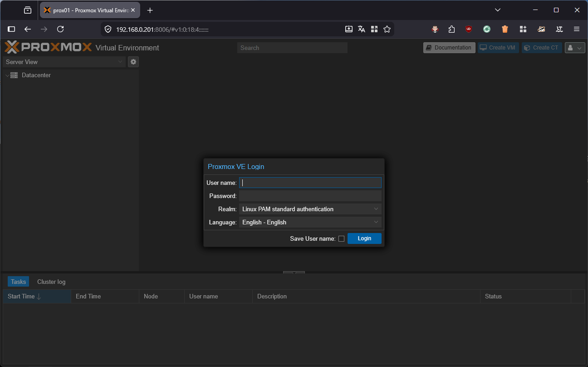The width and height of the screenshot is (588, 367).
Task: Open the user menu dropdown arrow
Action: point(579,48)
